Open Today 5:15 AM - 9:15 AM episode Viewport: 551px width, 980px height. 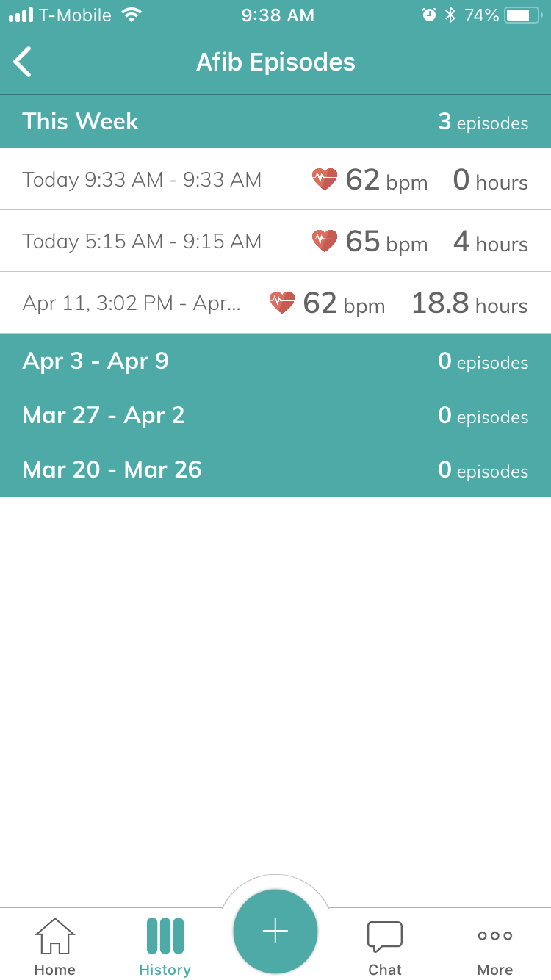pyautogui.click(x=142, y=241)
